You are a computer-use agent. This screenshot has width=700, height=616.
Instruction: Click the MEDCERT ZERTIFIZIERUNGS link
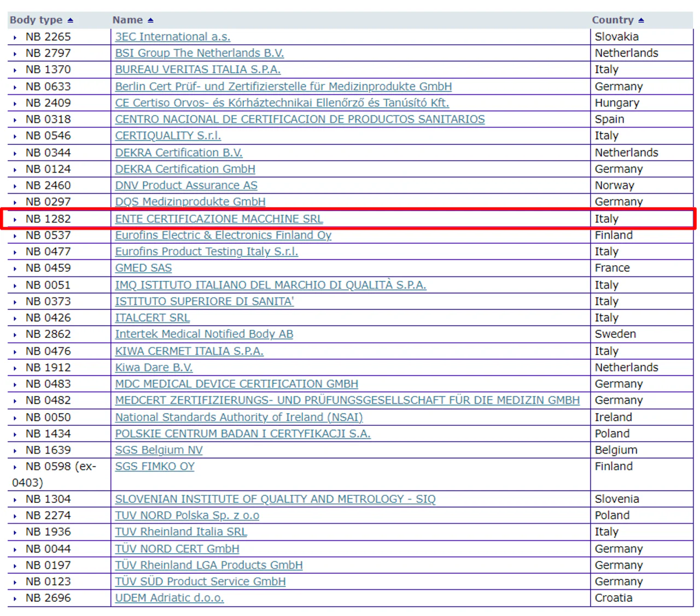click(x=347, y=400)
